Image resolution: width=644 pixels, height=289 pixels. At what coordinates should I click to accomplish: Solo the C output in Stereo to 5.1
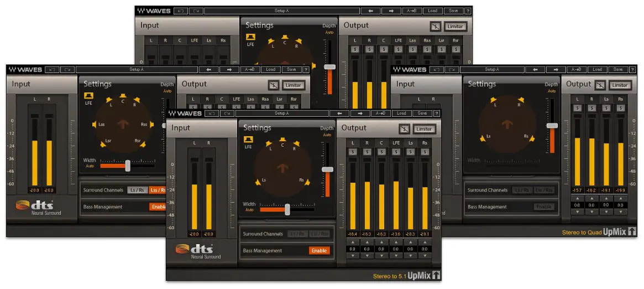[381, 152]
